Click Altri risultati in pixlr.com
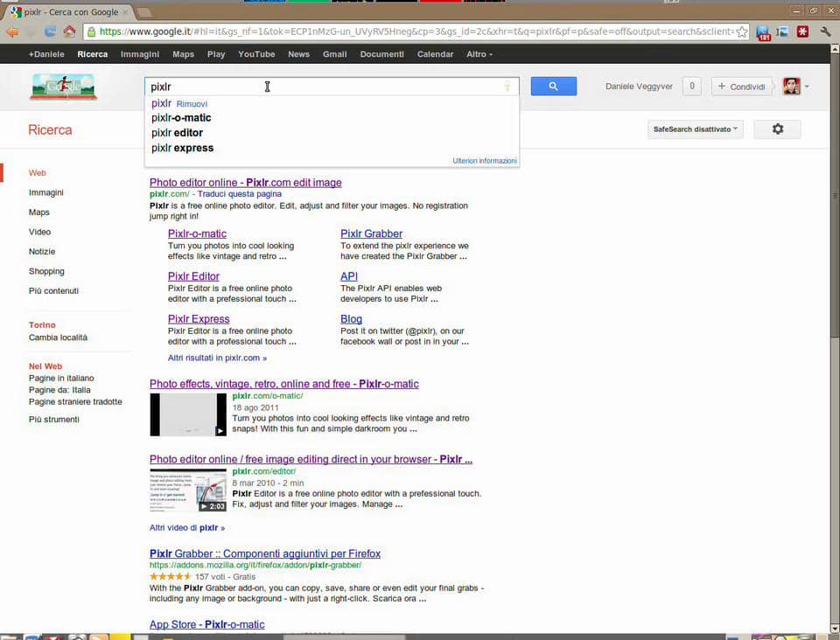This screenshot has height=640, width=840. [217, 358]
